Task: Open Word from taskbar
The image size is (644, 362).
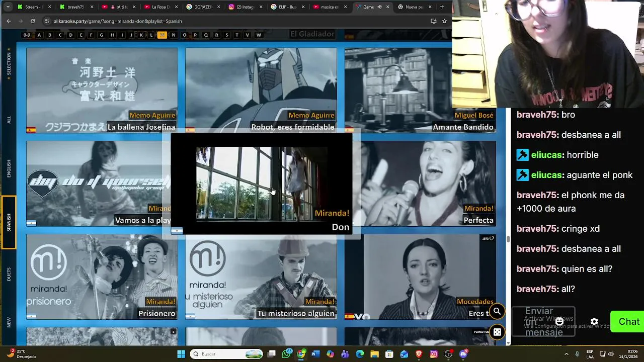Action: (x=315, y=354)
